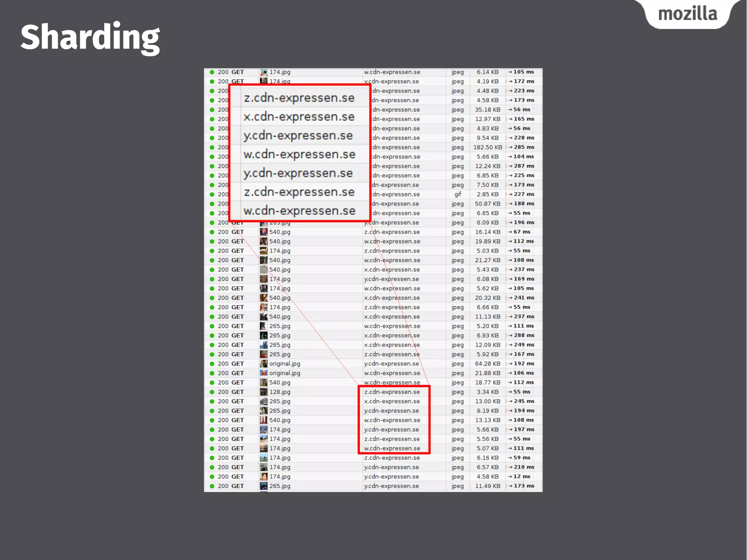The width and height of the screenshot is (747, 560).
Task: Click the '59 ms' timing cell
Action: point(519,458)
